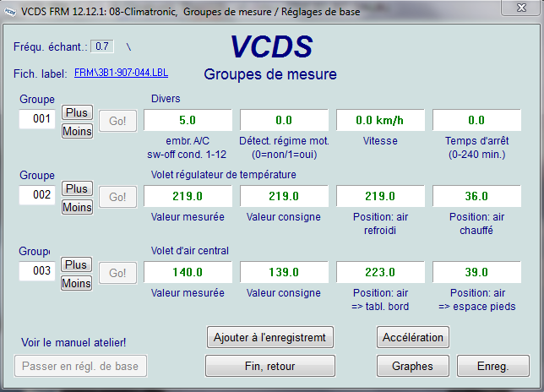Select group 002 Valeur mesurée 219.0
The height and width of the screenshot is (392, 544).
pos(188,196)
